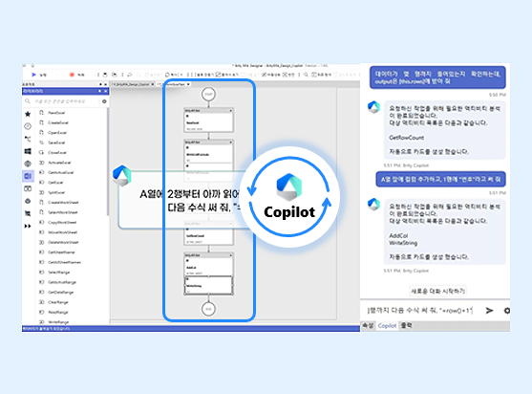Open the Recent clock category
Image resolution: width=532 pixels, height=394 pixels.
[28, 126]
